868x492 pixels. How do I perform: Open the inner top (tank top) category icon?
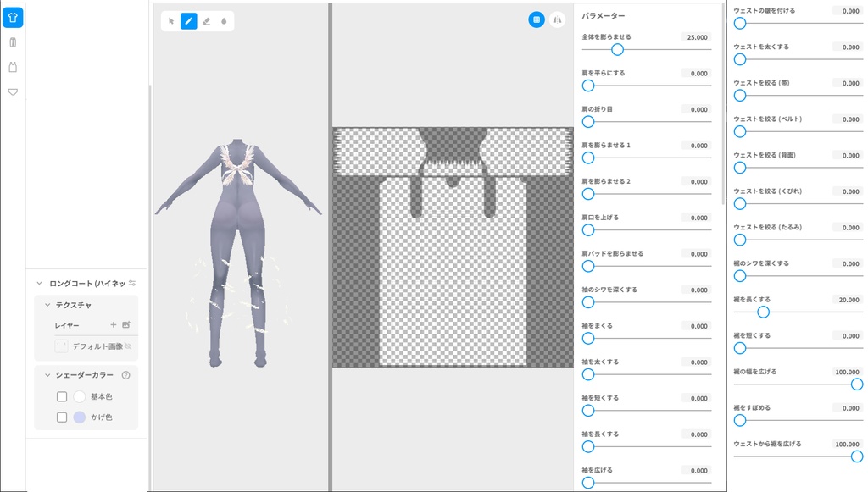click(13, 67)
